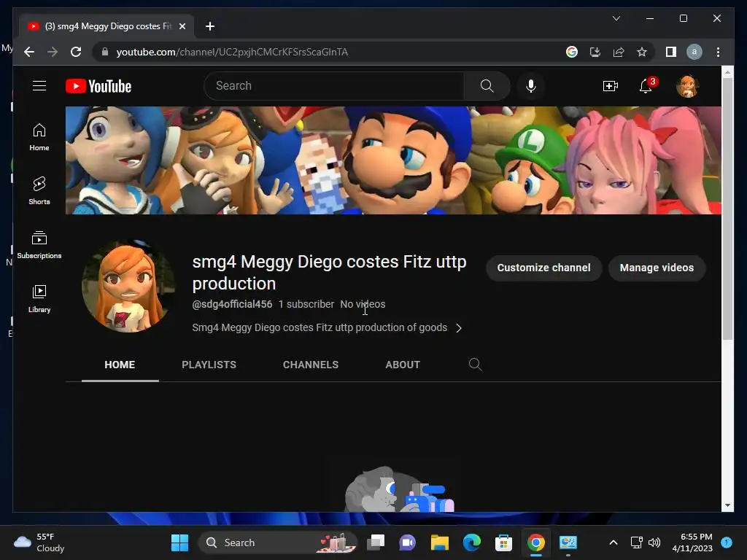Open tab search dropdown chevron
This screenshot has height=560, width=747.
616,18
